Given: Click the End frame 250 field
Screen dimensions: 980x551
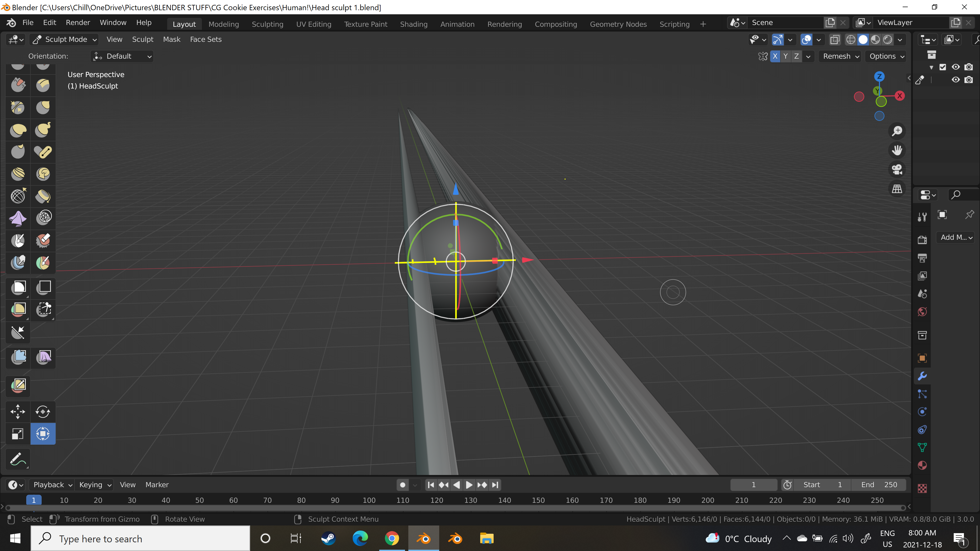Looking at the screenshot, I should coord(879,485).
